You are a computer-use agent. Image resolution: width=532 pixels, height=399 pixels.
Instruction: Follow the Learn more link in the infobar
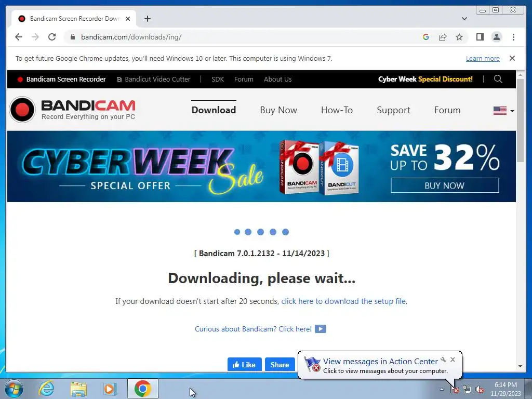coord(483,58)
